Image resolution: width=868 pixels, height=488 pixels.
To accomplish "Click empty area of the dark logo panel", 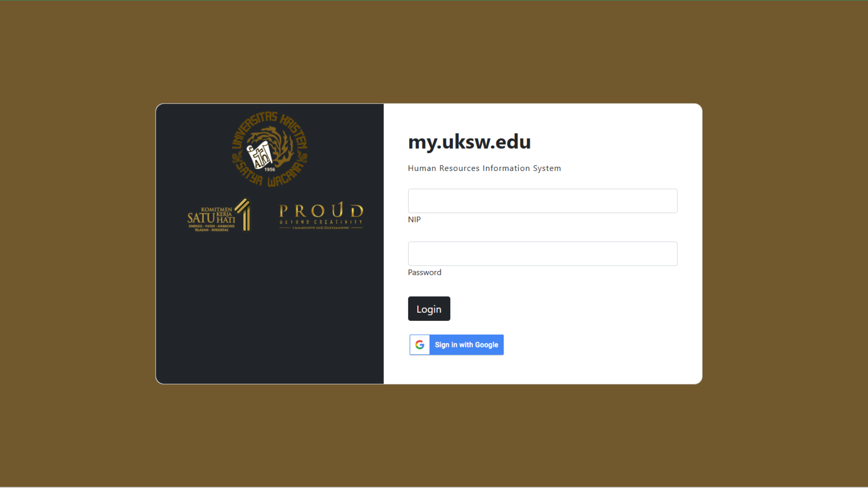I will tap(270, 312).
